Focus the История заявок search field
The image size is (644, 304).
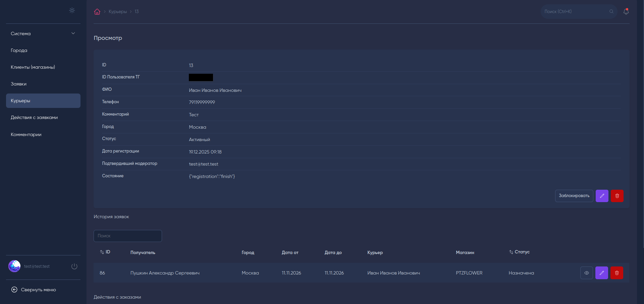[128, 236]
